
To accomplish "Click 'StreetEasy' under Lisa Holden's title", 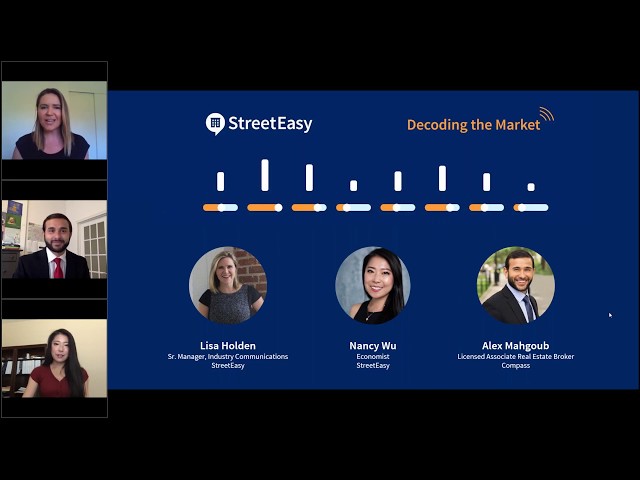I will (x=228, y=366).
